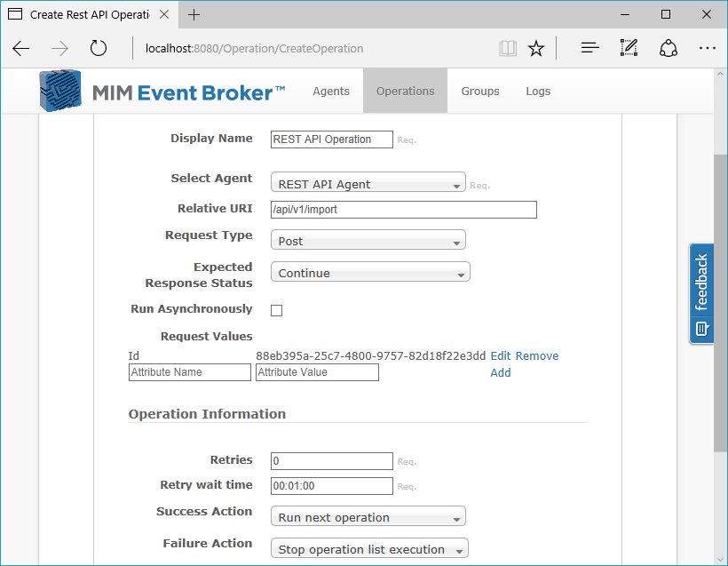
Task: Open the Groups menu
Action: click(480, 92)
